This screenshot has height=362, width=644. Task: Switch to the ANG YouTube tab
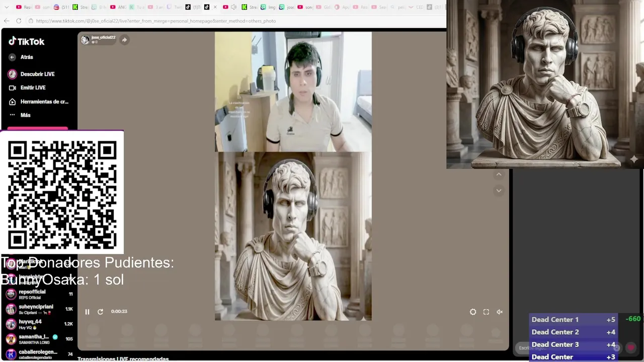click(117, 7)
